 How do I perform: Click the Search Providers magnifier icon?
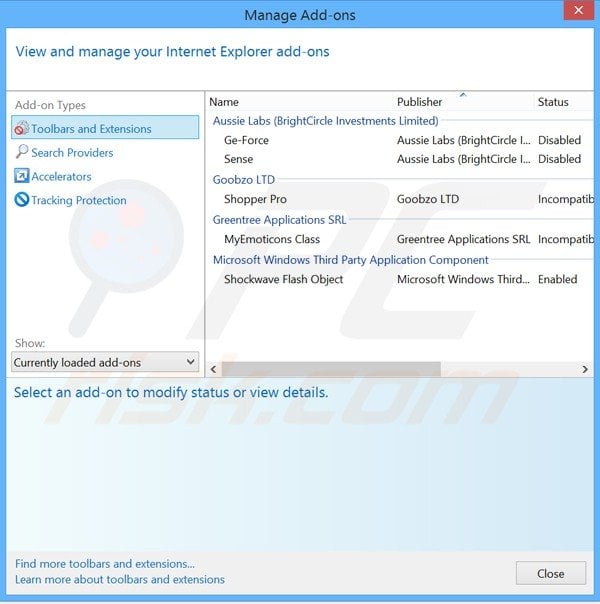point(22,152)
